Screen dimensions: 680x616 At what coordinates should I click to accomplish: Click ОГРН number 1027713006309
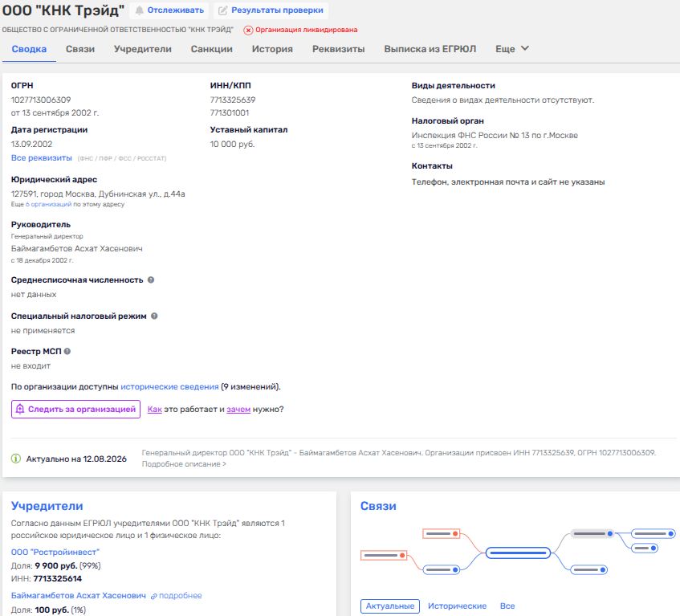(x=41, y=100)
